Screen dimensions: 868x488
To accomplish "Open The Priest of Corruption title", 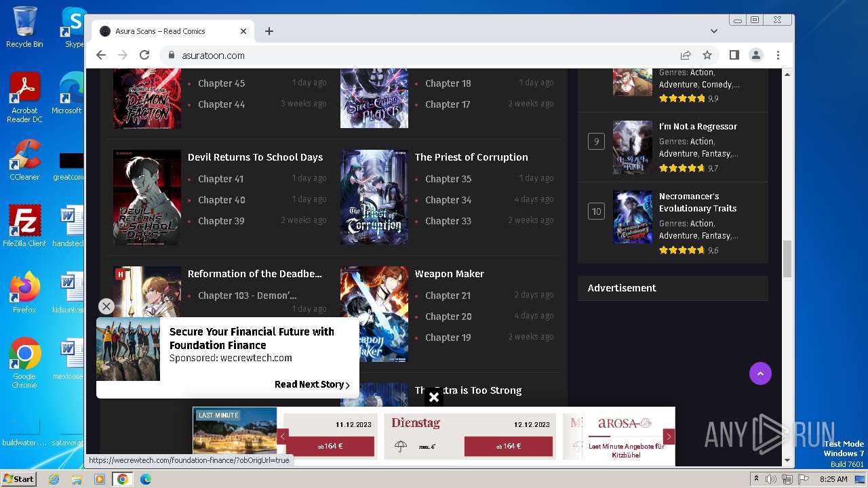I will click(x=471, y=157).
